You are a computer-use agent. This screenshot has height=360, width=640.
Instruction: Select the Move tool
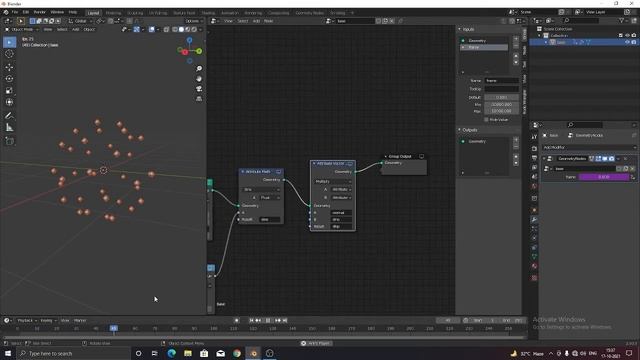(x=9, y=67)
